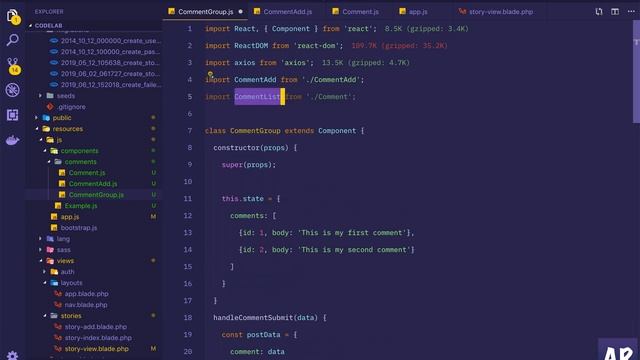Split the editor to the right
Image resolution: width=640 pixels, height=360 pixels.
(x=615, y=12)
